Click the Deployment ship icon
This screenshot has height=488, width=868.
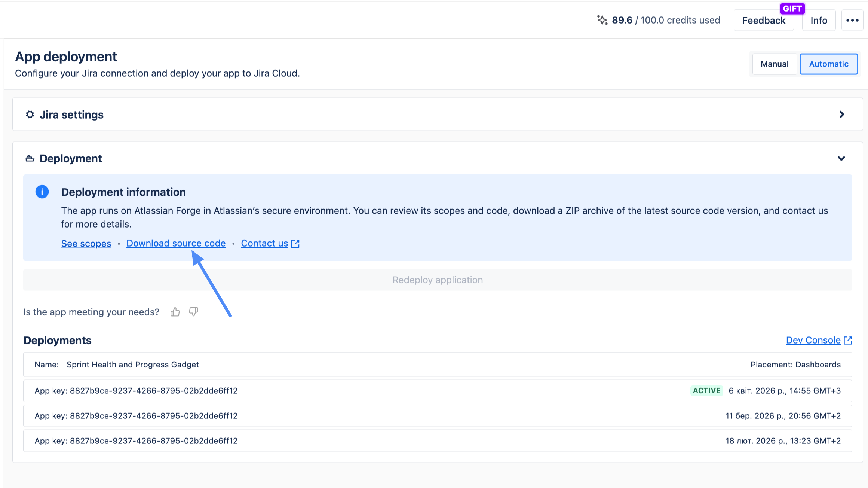point(30,159)
